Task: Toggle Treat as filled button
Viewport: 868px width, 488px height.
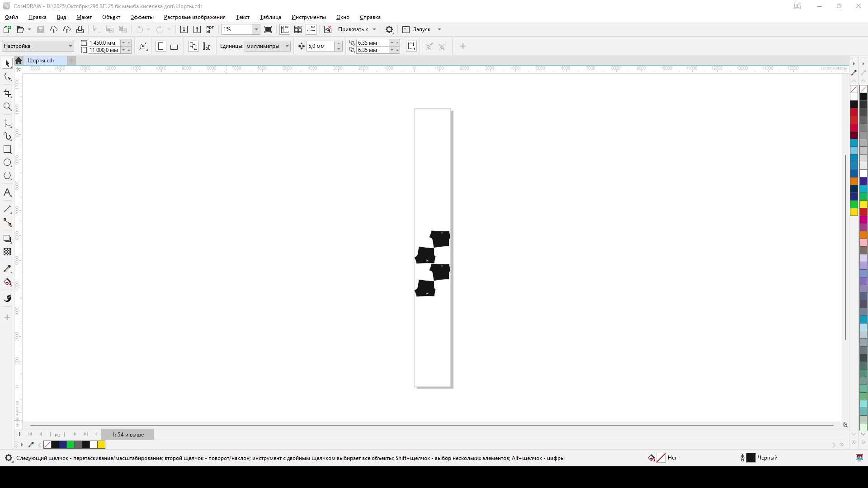Action: 411,46
